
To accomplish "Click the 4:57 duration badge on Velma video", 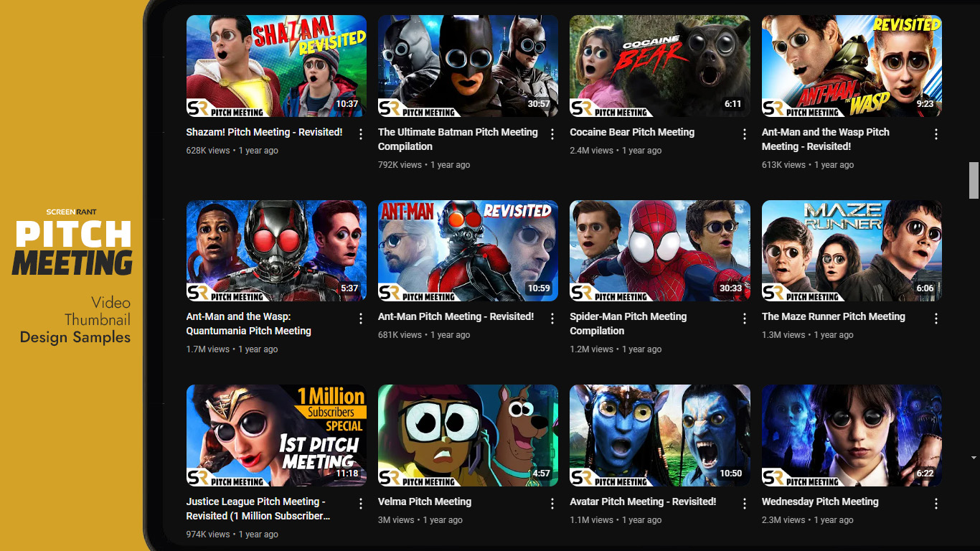I will coord(541,474).
